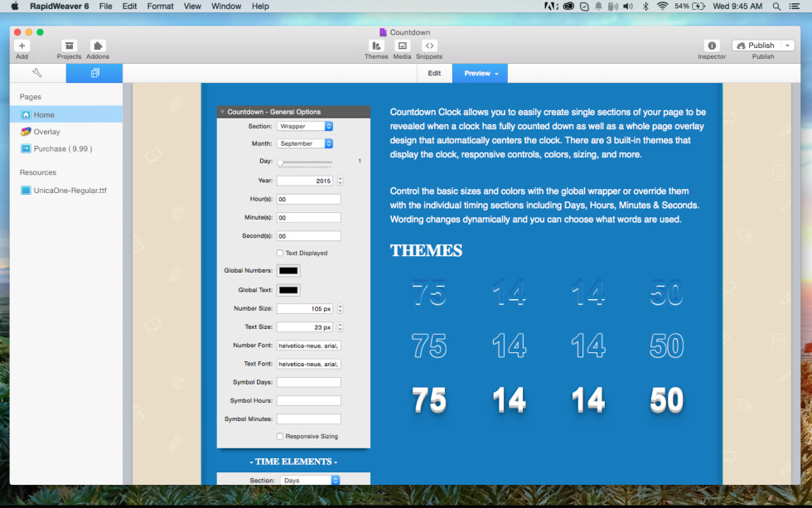This screenshot has width=812, height=508.
Task: Click the Text Size stepper arrows
Action: [341, 327]
